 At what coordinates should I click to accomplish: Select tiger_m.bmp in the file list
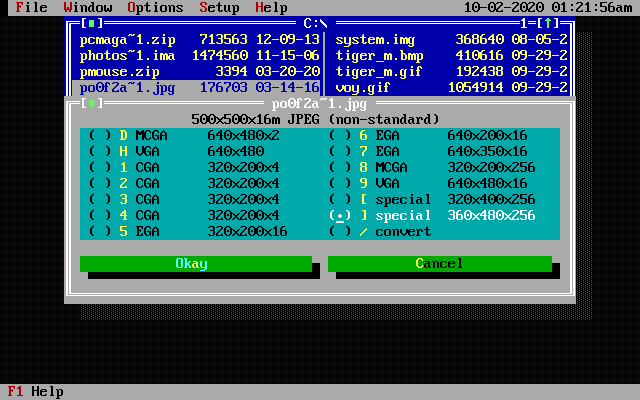point(451,56)
